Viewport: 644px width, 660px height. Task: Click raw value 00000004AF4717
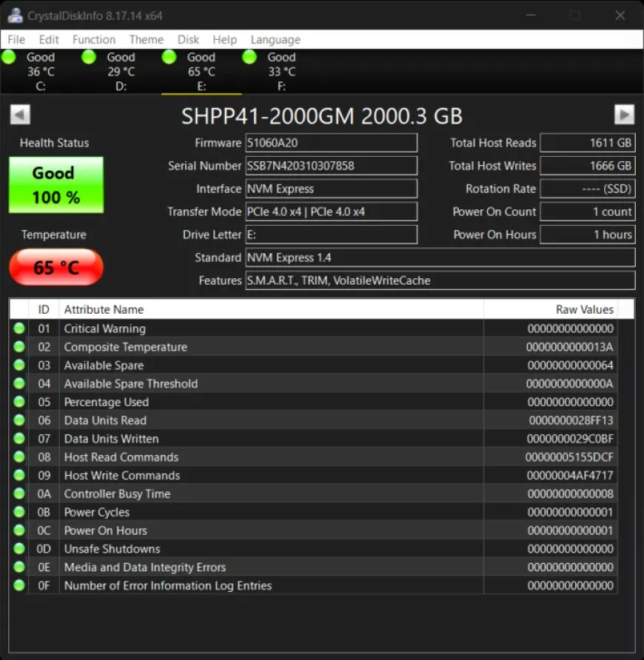(570, 476)
